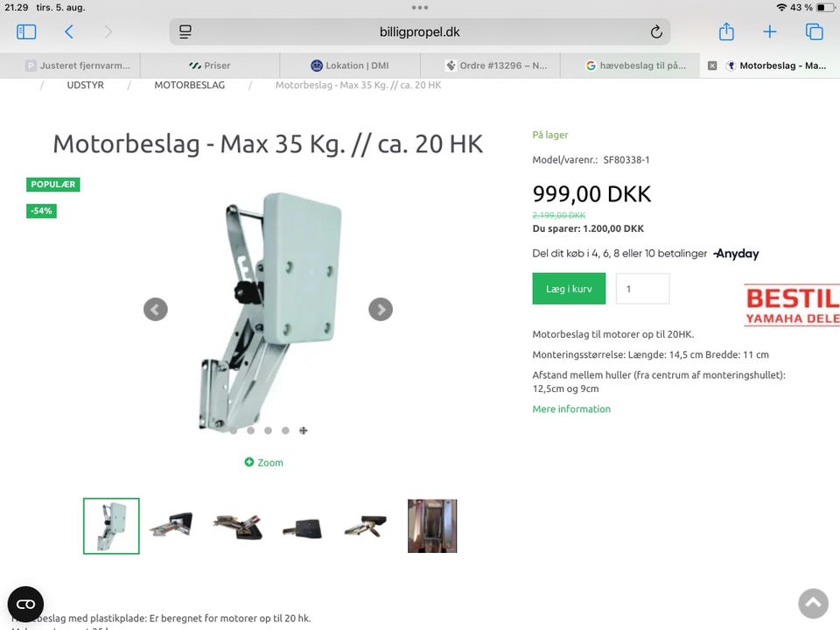Open the share sheet icon

(726, 31)
